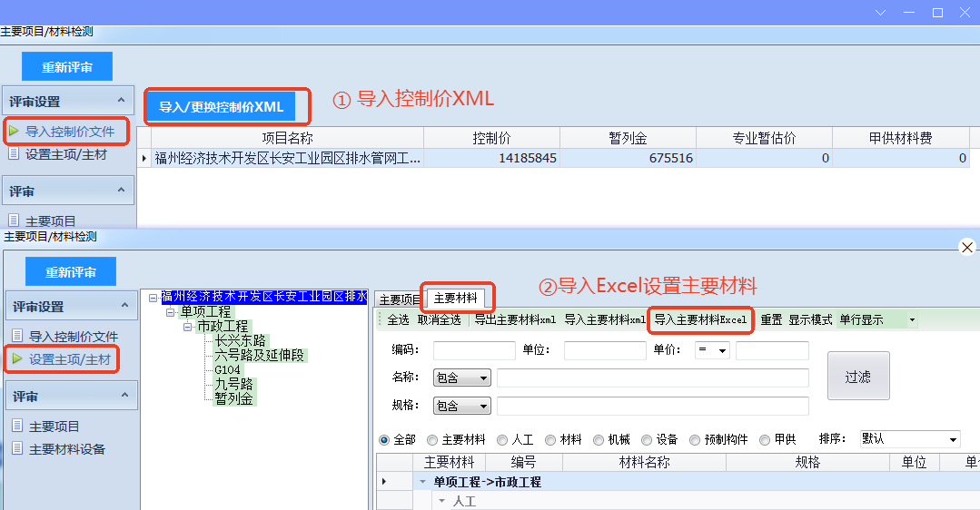
Task: Click the document icon beside 导入控制价文件 in lower panel
Action: [x=15, y=337]
